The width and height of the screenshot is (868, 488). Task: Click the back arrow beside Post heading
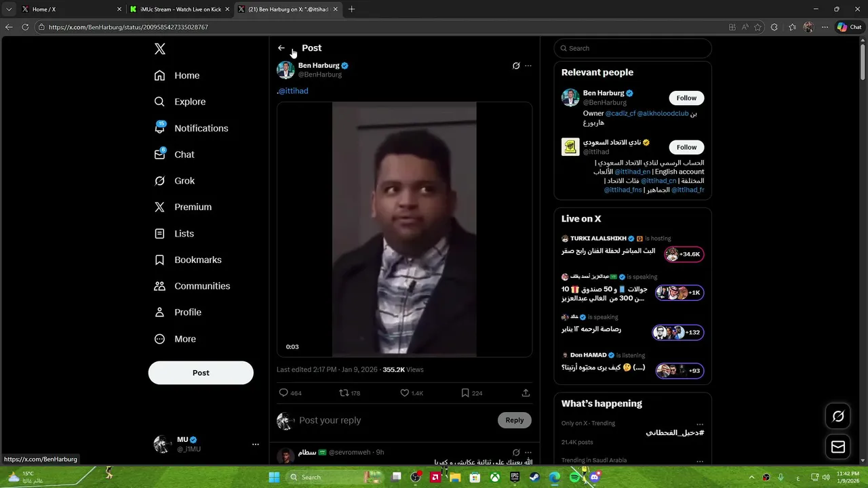[281, 48]
